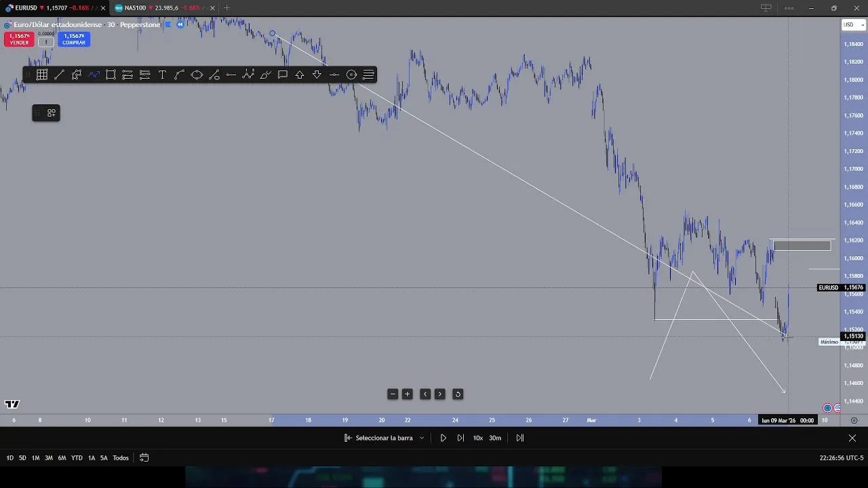Select the highlighted zigzag path tool
868x488 pixels.
pos(94,75)
